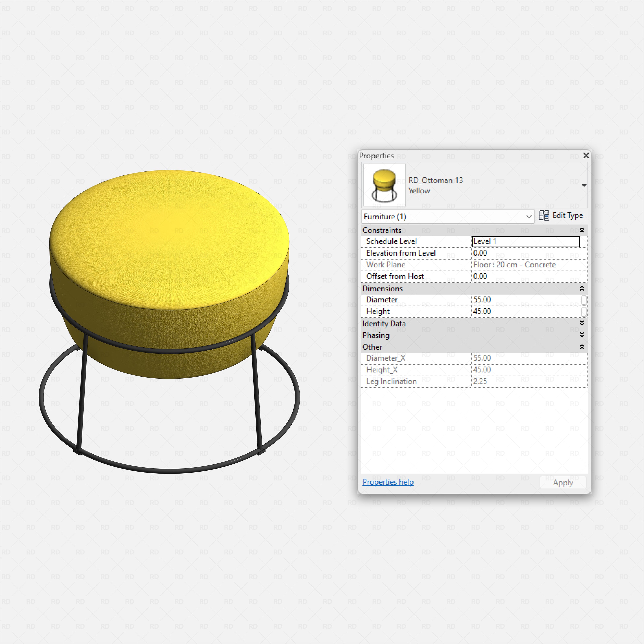Click the Elevation from Level value field

[525, 253]
